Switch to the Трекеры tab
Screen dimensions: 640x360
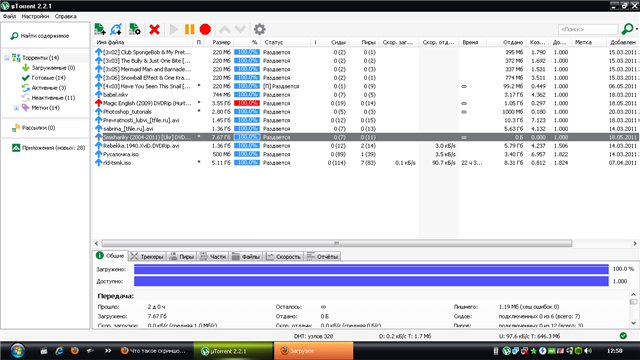coord(147,256)
